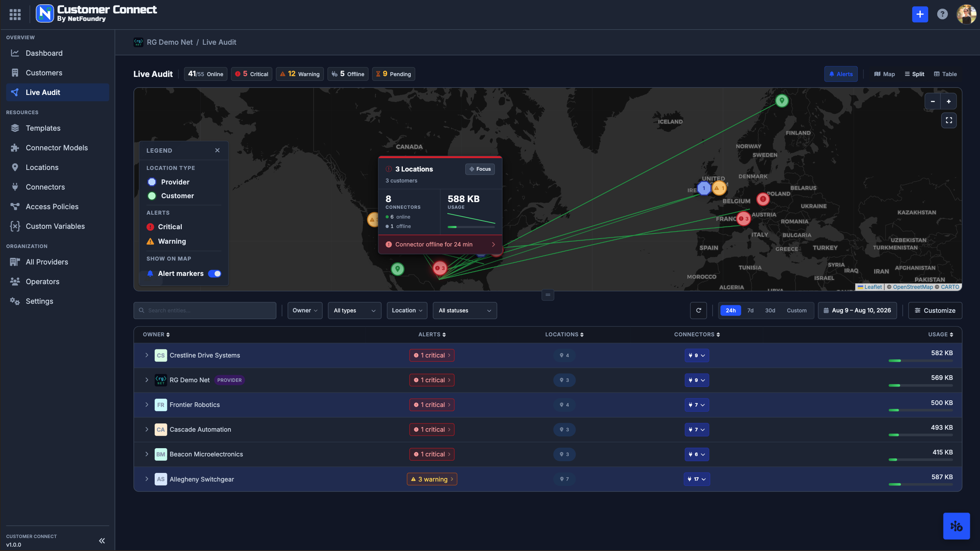
Task: Sort table by Usage column
Action: tap(940, 334)
